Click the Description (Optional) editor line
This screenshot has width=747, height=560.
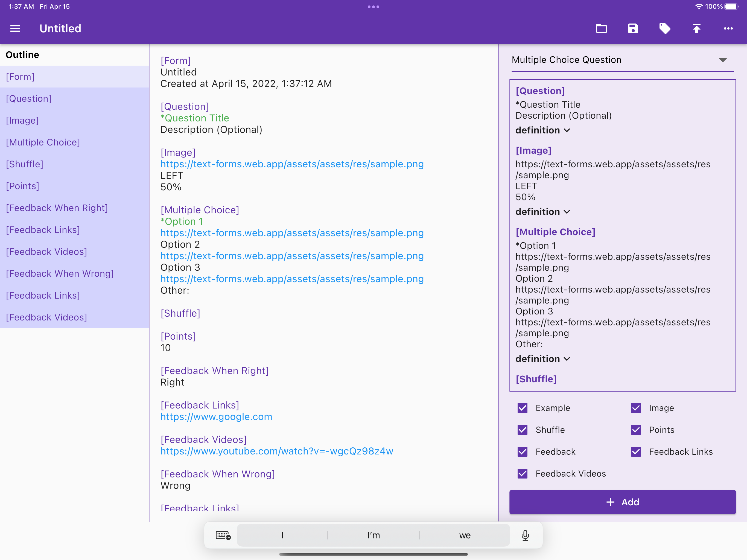(211, 130)
